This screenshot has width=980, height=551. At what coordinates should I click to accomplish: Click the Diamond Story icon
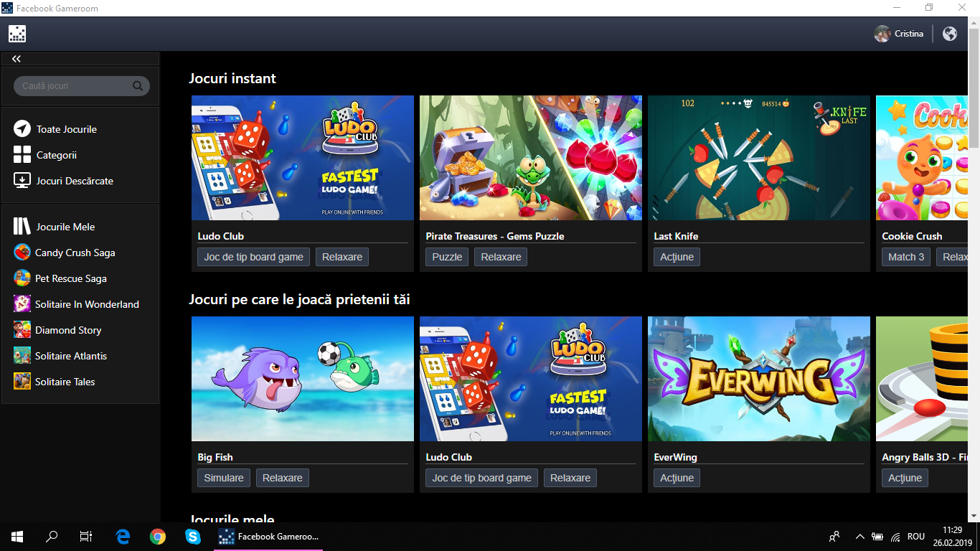point(22,330)
